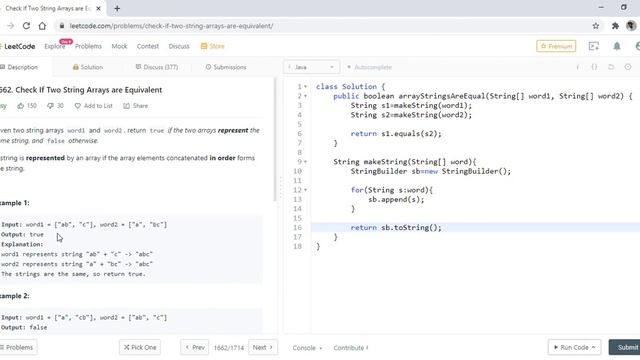
Task: Click the browser address bar URL
Action: 171,26
